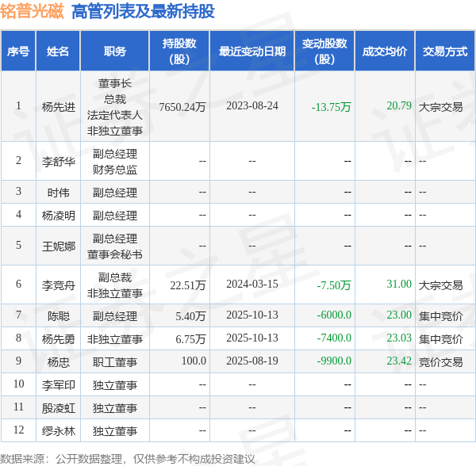The width and height of the screenshot is (476, 466).
Task: Click the average price 20.79
Action: click(x=399, y=105)
